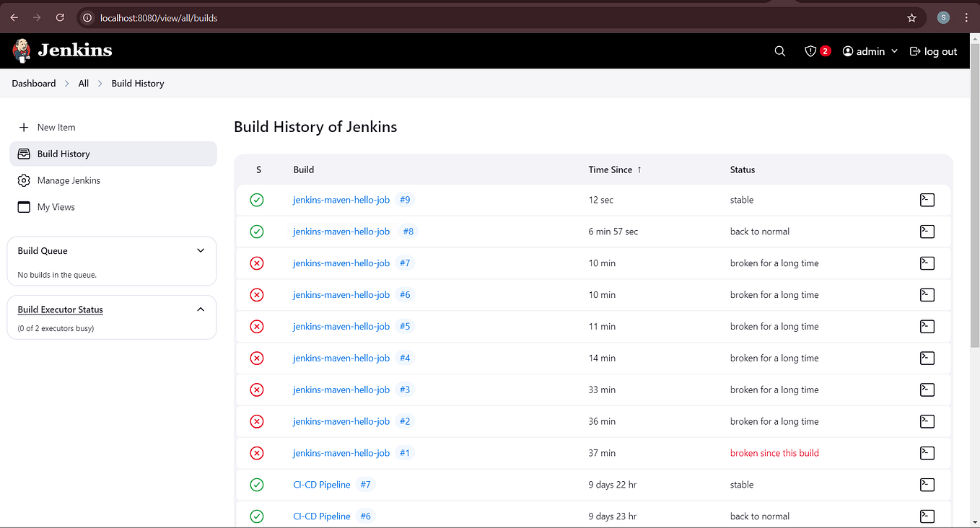This screenshot has height=528, width=980.
Task: Select the All breadcrumb item
Action: (83, 83)
